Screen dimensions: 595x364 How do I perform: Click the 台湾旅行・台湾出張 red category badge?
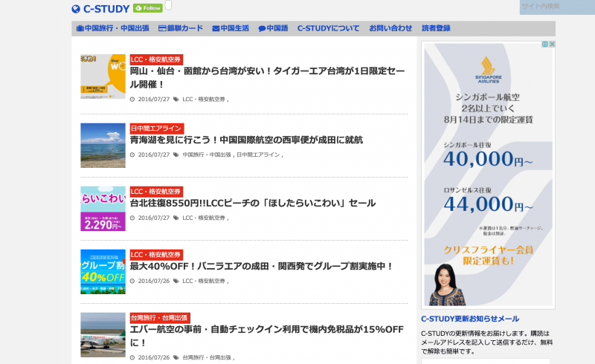[160, 318]
